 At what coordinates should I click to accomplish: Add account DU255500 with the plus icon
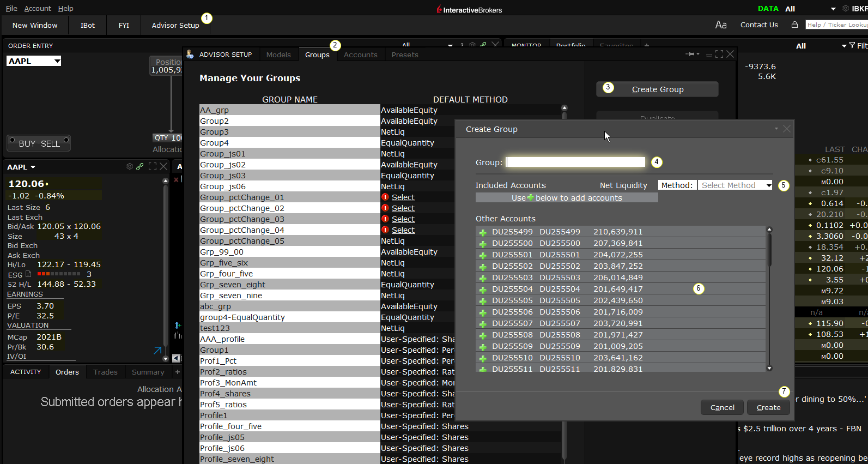click(x=483, y=244)
